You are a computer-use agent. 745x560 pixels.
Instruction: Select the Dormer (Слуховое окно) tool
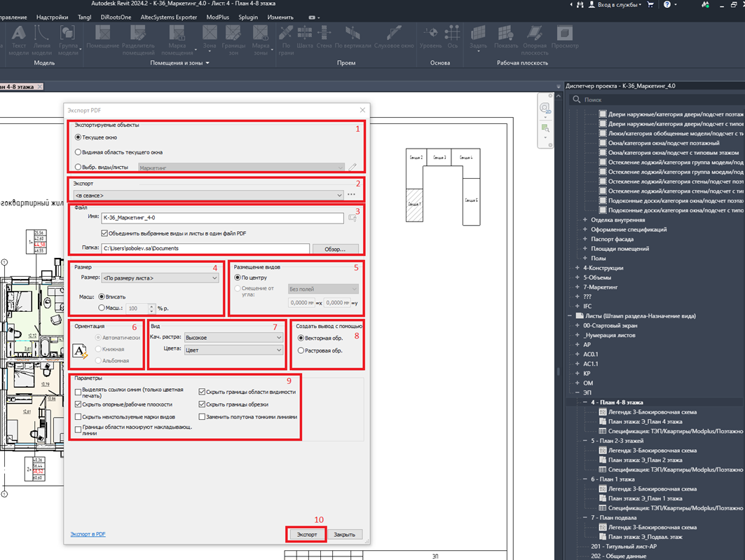pyautogui.click(x=394, y=37)
